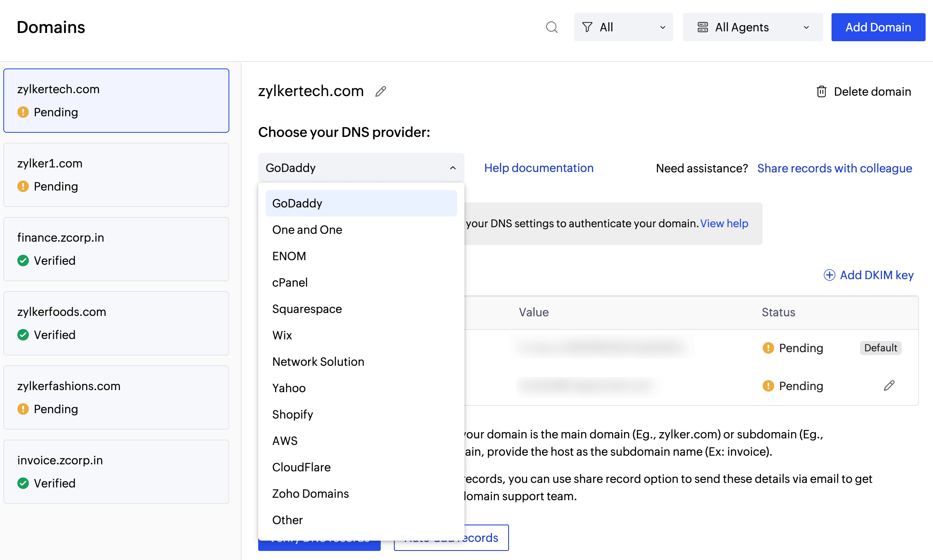Select Squarespace as the DNS provider

tap(307, 308)
